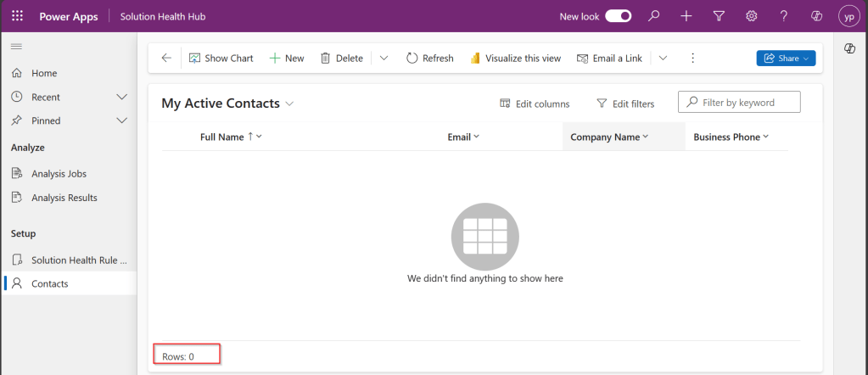This screenshot has width=868, height=375.
Task: Click the plus quick create icon in header
Action: 686,16
